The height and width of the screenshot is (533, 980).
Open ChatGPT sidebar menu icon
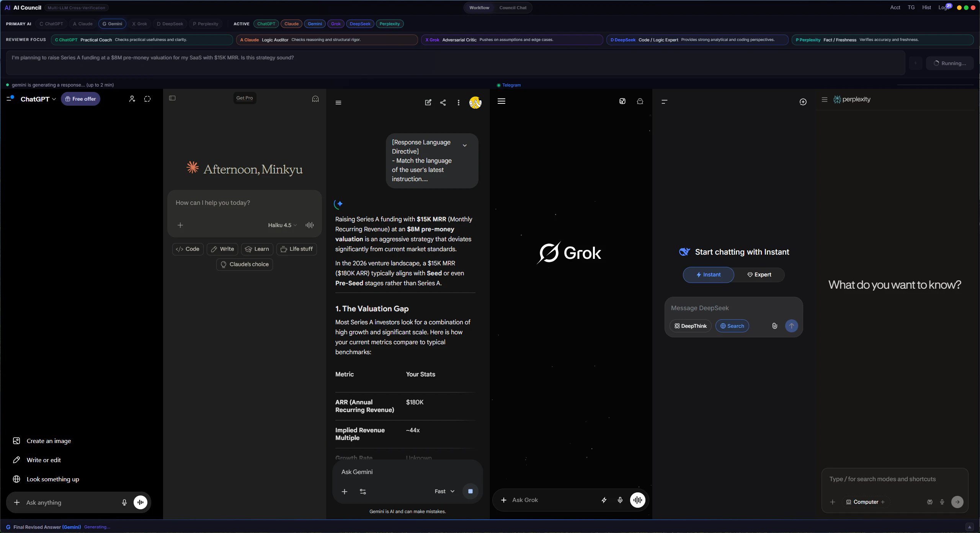pos(10,99)
